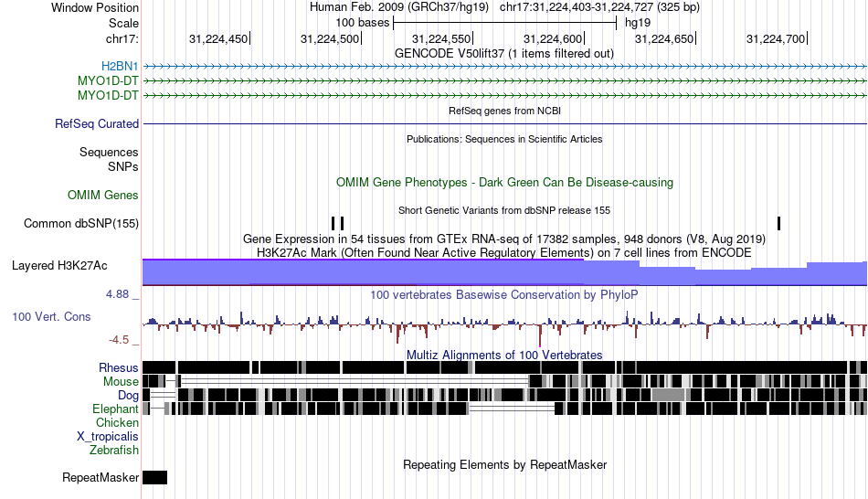Click the GENCODE V50lift37 track title
The width and height of the screenshot is (868, 499).
click(504, 54)
